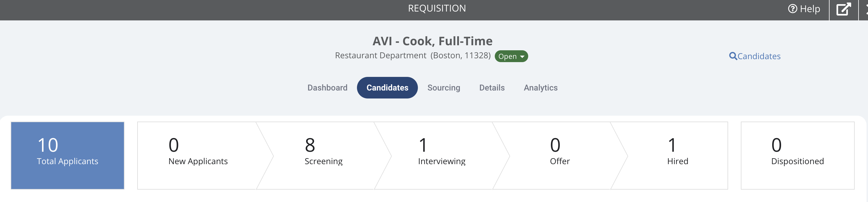Open the Interviewing stage
Viewport: 868px width, 202px height.
pos(442,156)
